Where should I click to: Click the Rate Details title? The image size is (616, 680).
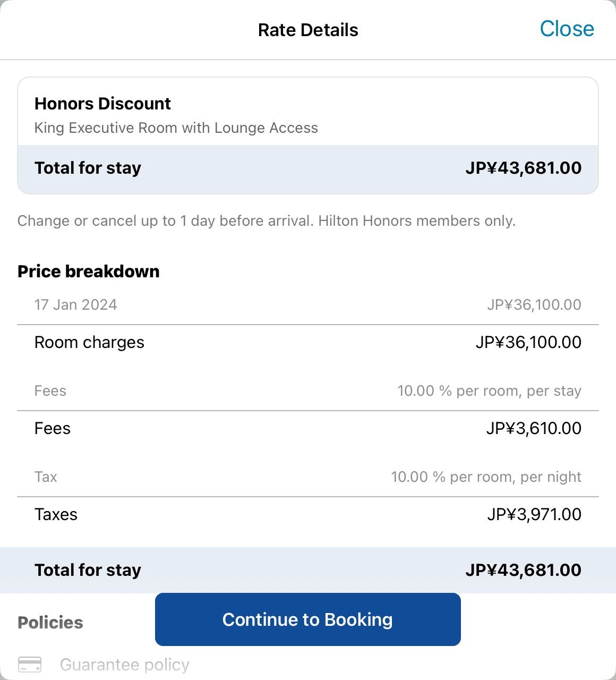click(x=308, y=30)
